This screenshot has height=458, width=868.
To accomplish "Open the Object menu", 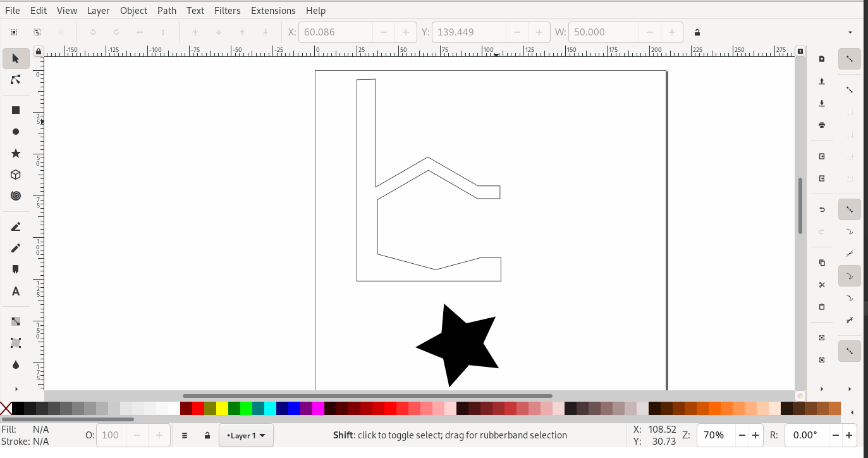I will [x=133, y=11].
